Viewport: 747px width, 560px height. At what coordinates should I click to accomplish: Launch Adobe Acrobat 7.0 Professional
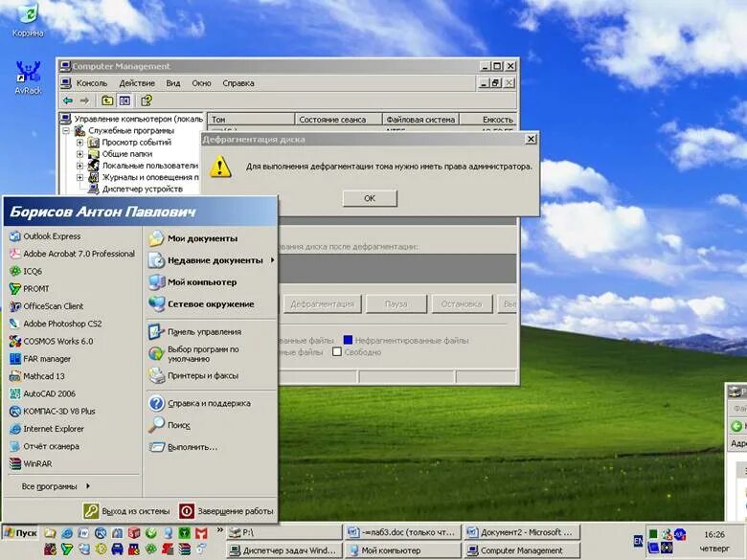point(72,254)
